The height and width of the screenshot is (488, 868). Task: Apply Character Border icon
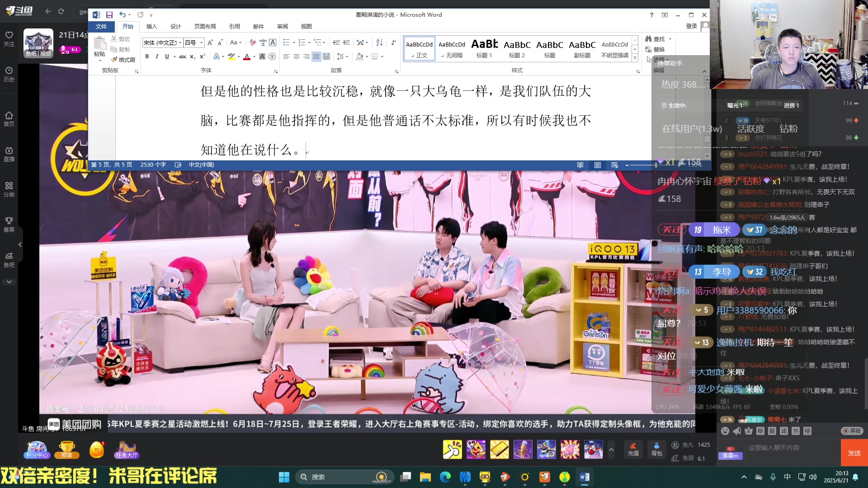273,42
